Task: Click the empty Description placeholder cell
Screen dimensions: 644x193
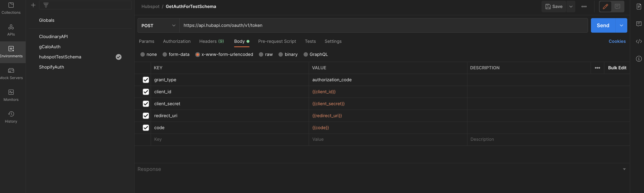Action: pos(548,139)
